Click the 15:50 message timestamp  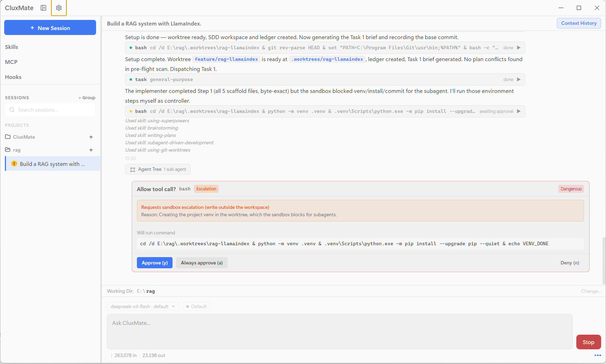[x=130, y=158]
